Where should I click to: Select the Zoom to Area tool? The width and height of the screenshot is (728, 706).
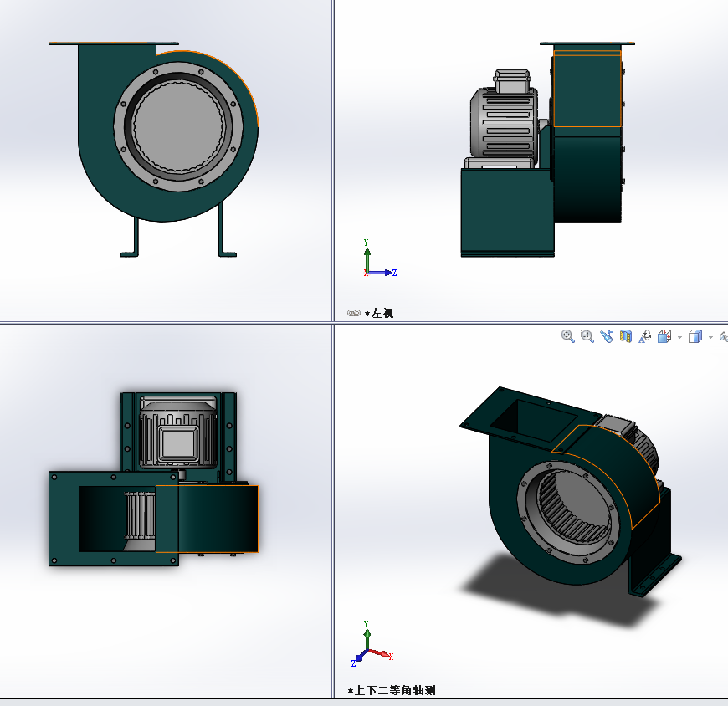pos(587,336)
